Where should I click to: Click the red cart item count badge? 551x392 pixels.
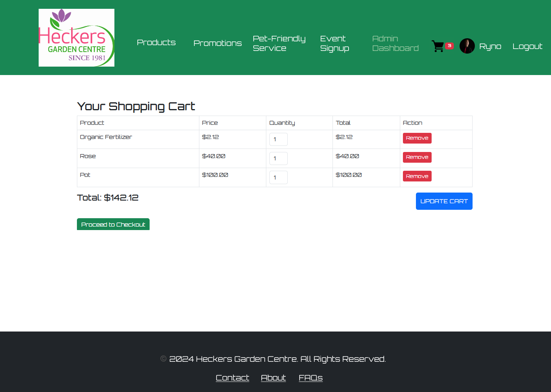click(x=449, y=46)
